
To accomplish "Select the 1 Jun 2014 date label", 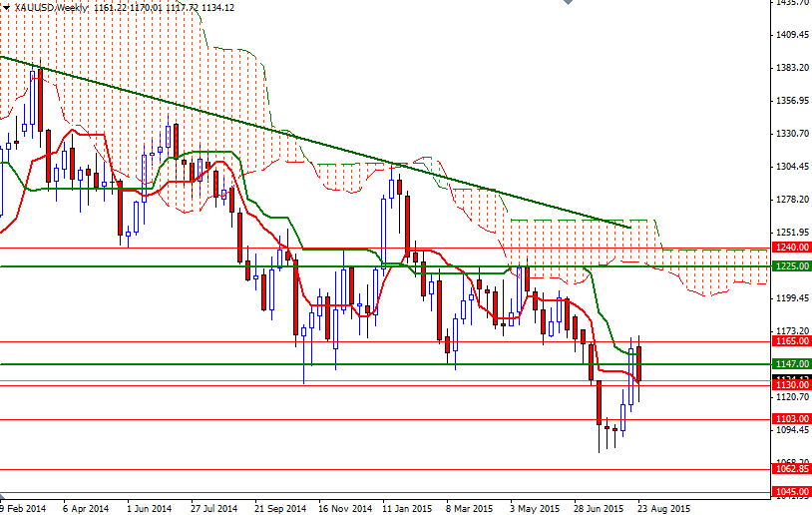I will (150, 508).
